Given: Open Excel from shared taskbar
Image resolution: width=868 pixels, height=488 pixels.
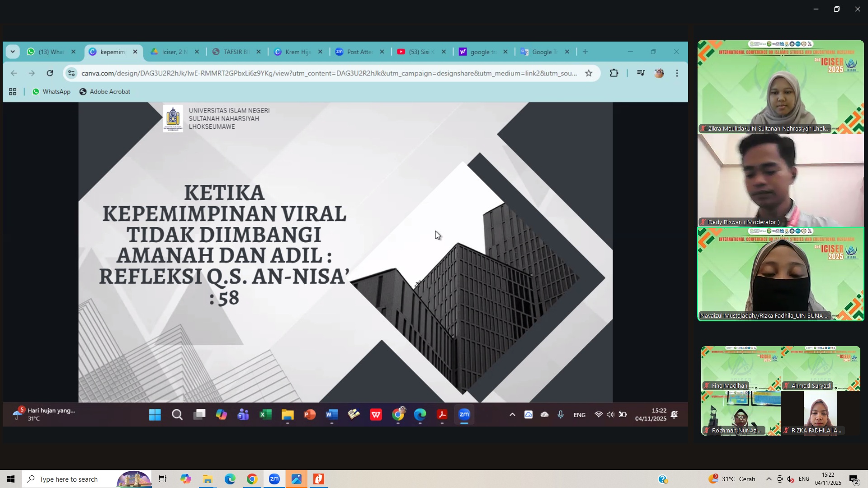Looking at the screenshot, I should point(265,415).
